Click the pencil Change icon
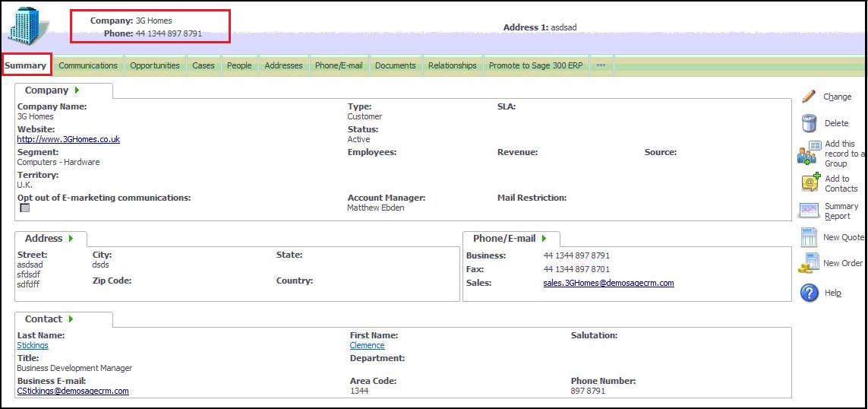 (x=809, y=97)
